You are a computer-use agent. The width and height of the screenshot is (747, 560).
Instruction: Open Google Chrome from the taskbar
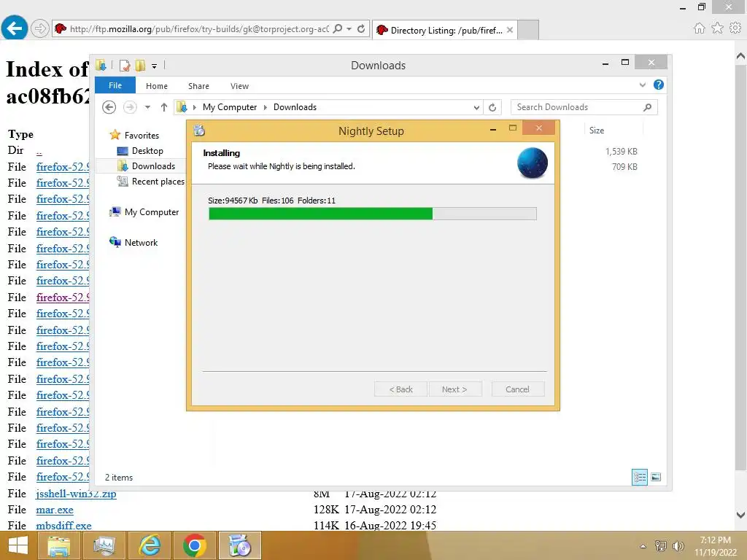click(194, 545)
